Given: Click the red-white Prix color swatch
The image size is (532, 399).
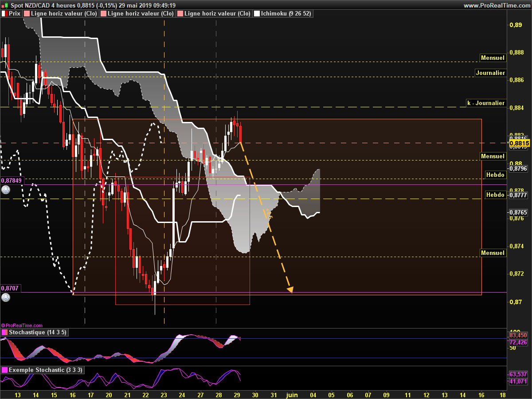Looking at the screenshot, I should pos(4,14).
